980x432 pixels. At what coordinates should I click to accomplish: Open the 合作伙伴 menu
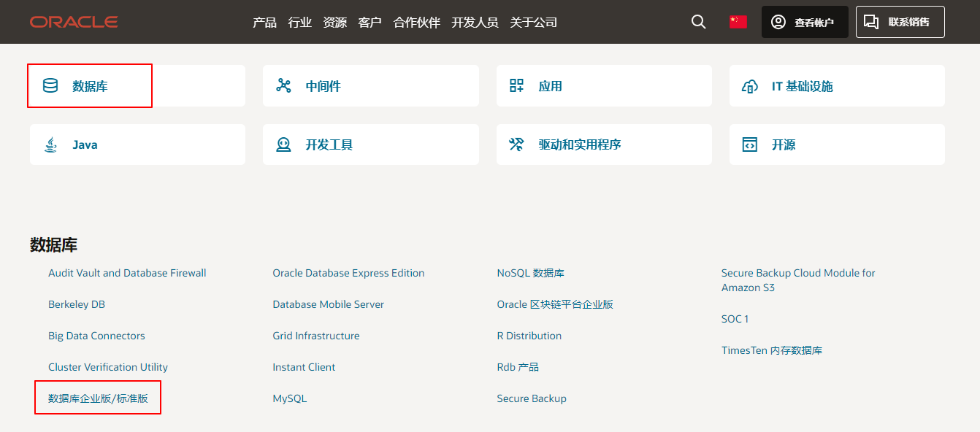[x=416, y=23]
